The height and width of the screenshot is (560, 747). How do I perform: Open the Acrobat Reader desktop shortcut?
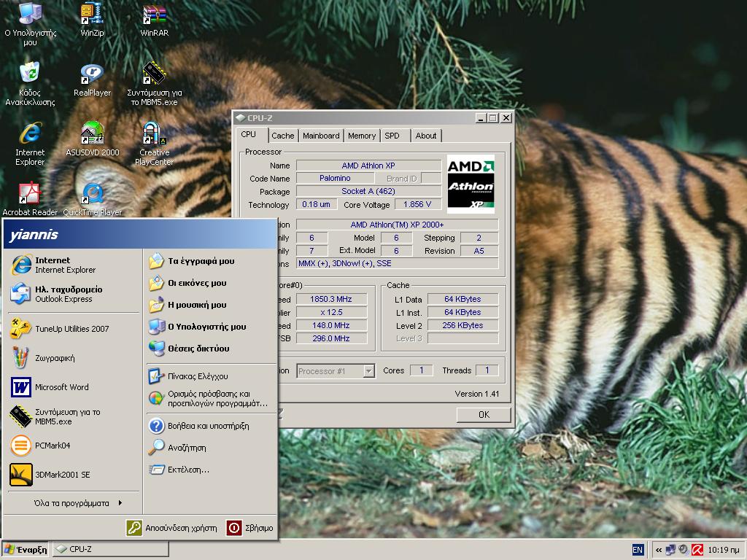[29, 198]
